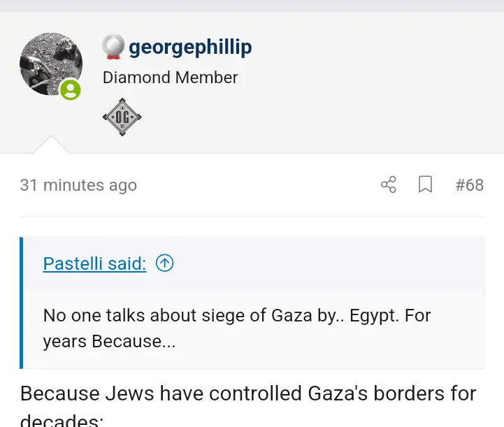Click the truncated 'years Because...' quote line
504x427 pixels.
109,342
